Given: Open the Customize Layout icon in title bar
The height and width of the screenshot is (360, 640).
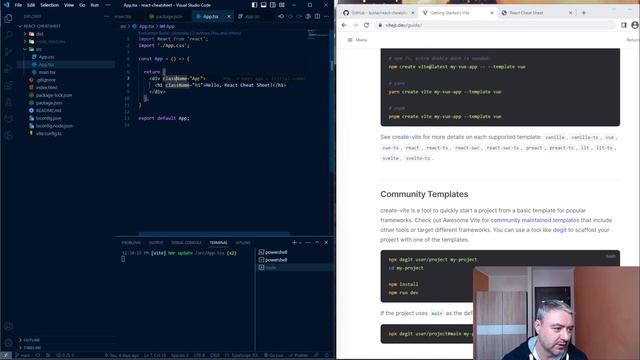Looking at the screenshot, I should click(x=282, y=5).
